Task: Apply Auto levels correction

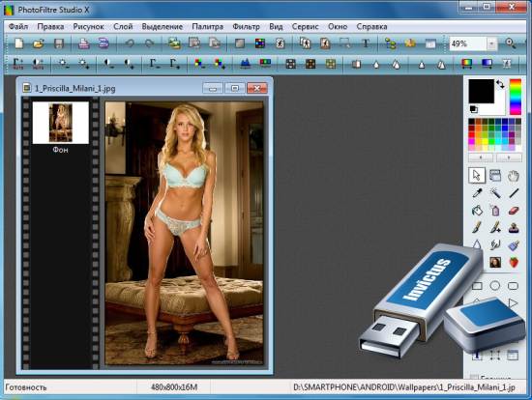Action: tap(18, 64)
